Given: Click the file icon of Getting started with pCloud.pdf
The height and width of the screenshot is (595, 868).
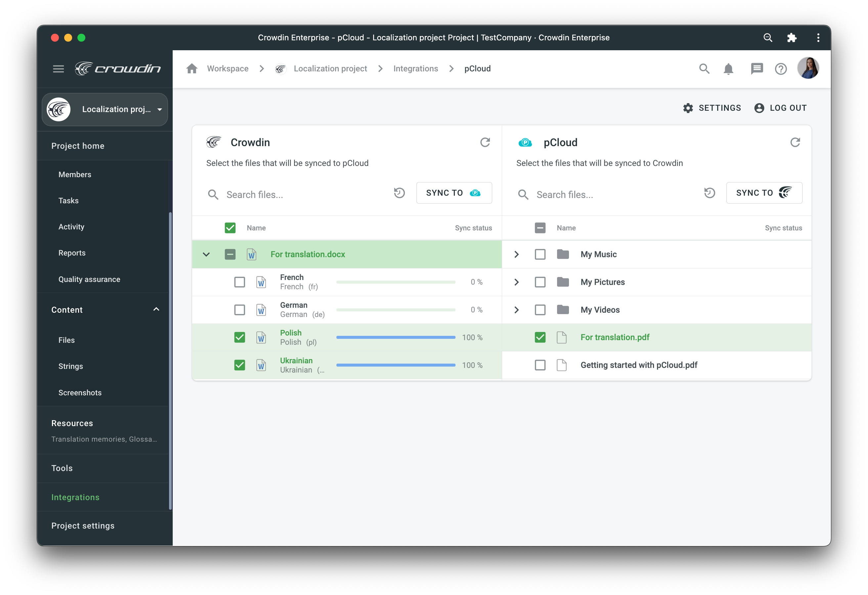Looking at the screenshot, I should pyautogui.click(x=561, y=365).
